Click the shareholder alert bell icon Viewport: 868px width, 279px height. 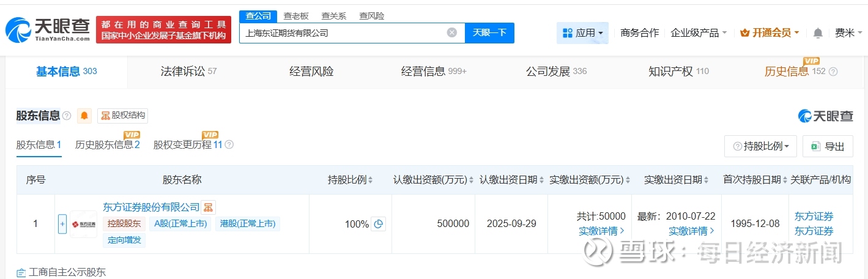84,116
